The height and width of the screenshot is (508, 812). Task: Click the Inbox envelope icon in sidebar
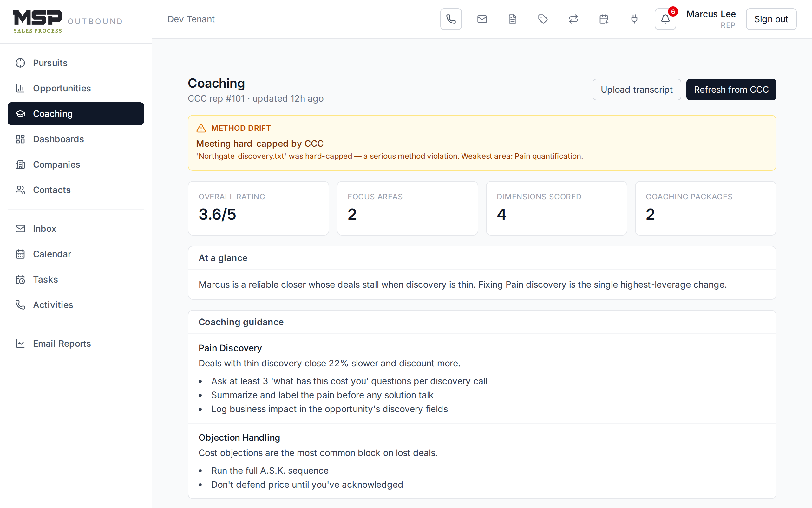point(21,229)
